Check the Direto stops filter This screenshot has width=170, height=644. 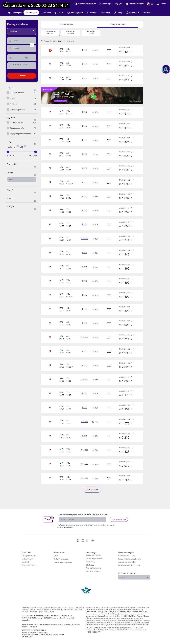8,98
